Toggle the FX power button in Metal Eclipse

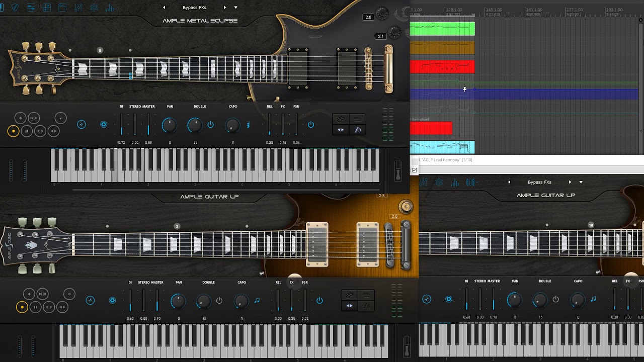[311, 125]
